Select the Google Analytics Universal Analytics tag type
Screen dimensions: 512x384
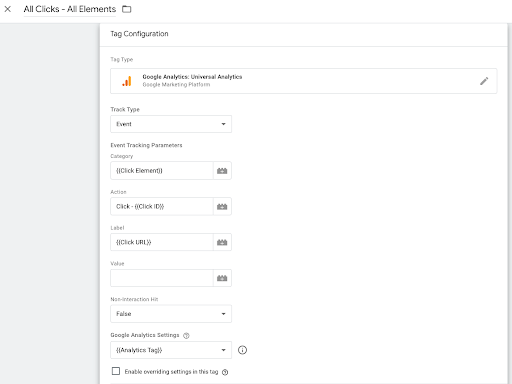[304, 81]
